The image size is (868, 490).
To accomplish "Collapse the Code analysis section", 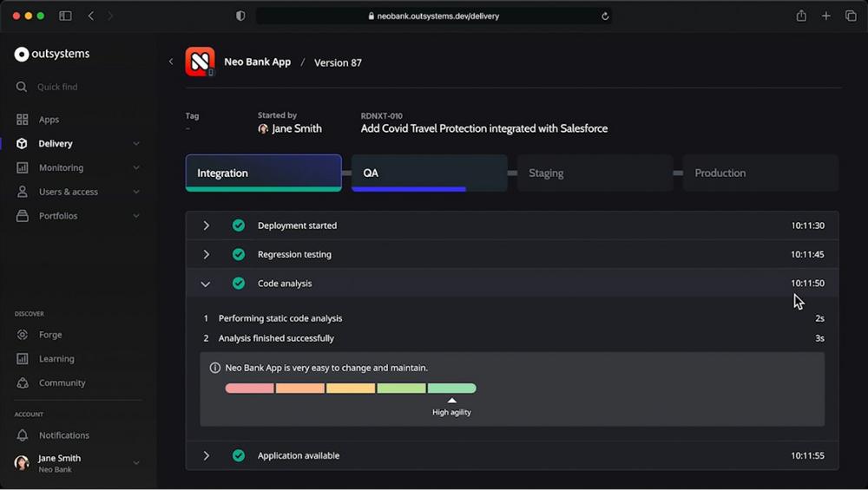I will (x=206, y=284).
